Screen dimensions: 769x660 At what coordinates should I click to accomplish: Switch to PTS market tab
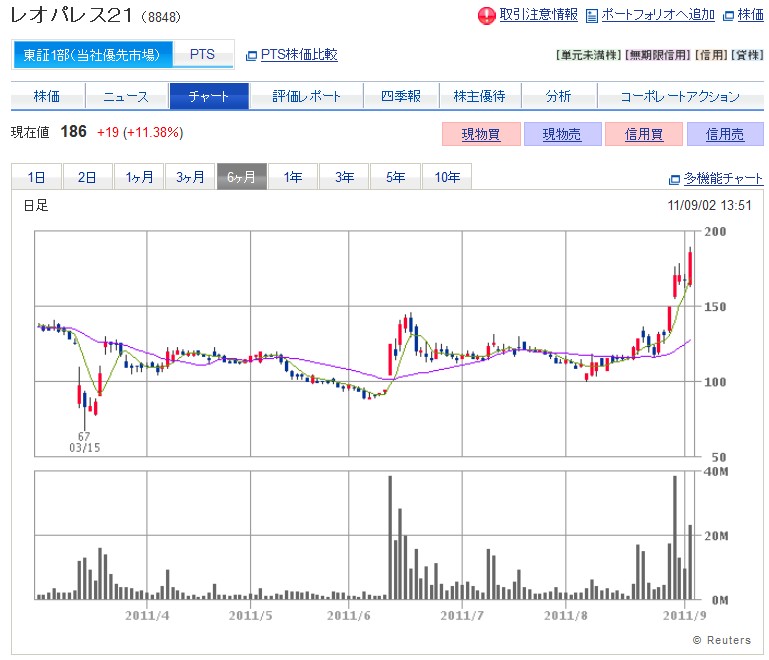point(203,54)
